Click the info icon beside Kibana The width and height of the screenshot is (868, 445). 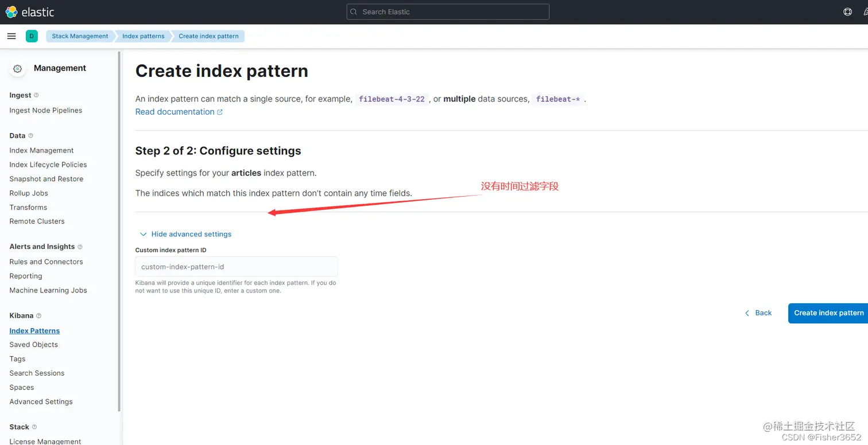38,316
